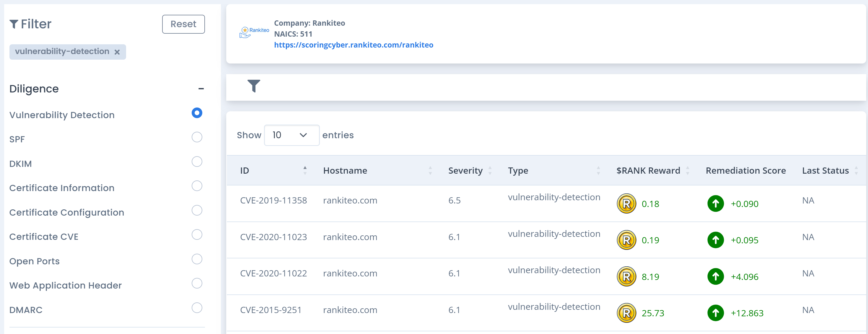The image size is (868, 334).
Task: Click green up-arrow icon for CVE-2015-9251
Action: pos(715,313)
